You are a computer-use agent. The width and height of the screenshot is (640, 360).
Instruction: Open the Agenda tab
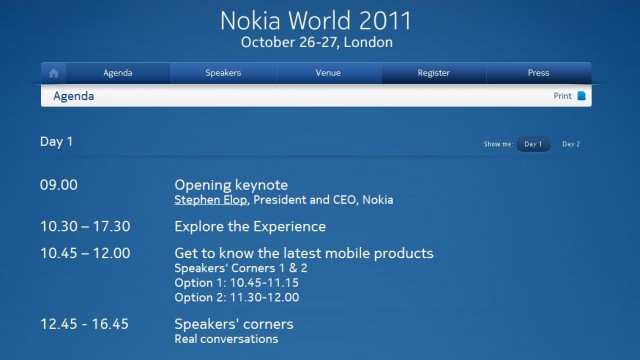click(118, 73)
